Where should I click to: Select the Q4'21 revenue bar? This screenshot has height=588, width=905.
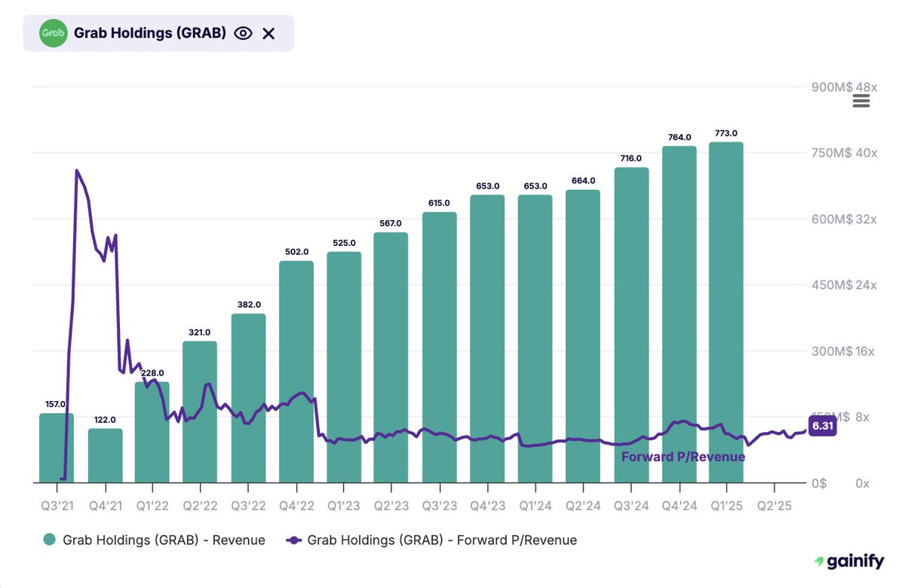105,455
